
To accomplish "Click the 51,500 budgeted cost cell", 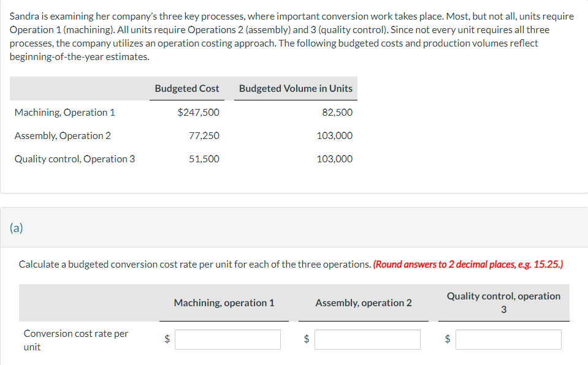I will (x=204, y=159).
